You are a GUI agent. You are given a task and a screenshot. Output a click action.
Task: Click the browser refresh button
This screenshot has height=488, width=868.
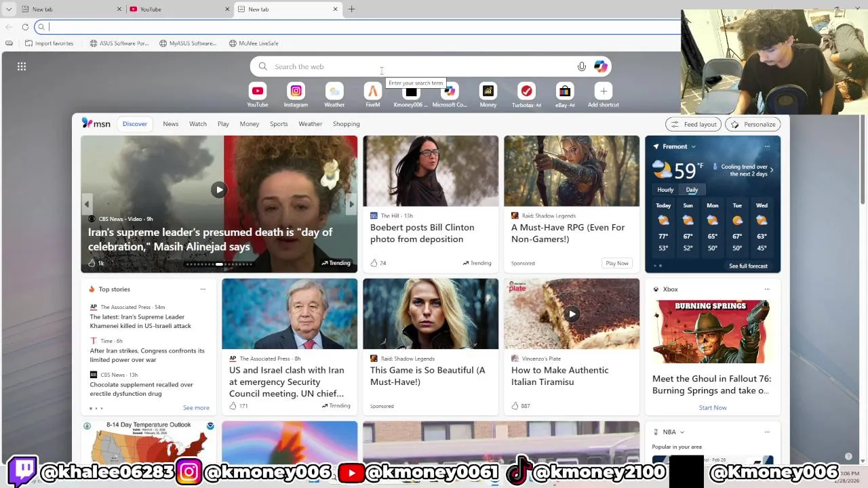25,27
